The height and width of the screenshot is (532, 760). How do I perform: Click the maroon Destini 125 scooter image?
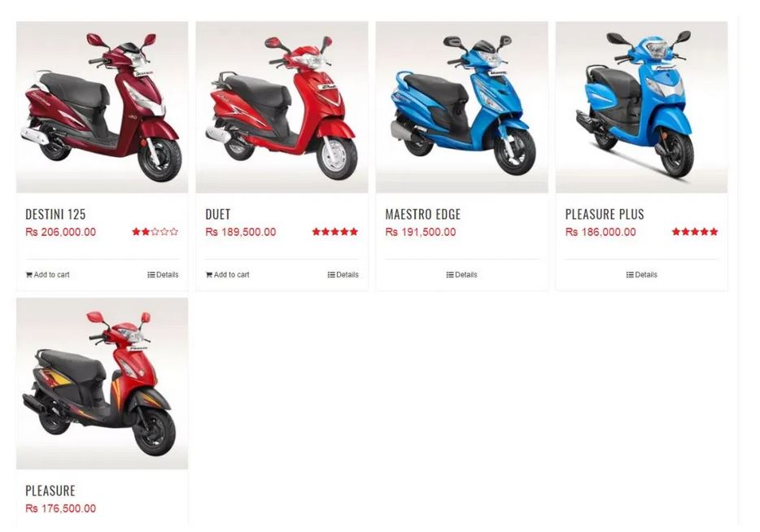point(103,107)
